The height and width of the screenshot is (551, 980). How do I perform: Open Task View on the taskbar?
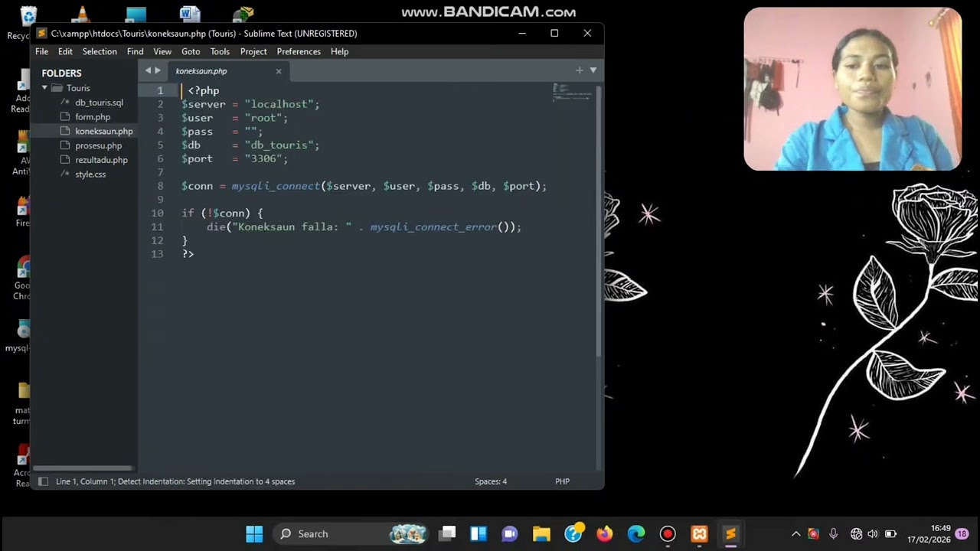click(447, 533)
